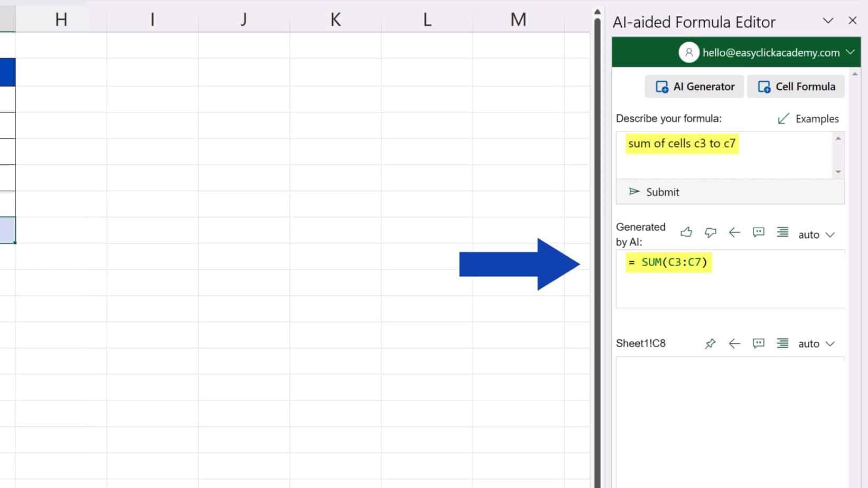Click the text-format icon next to the AI auto dropdown
The height and width of the screenshot is (488, 868).
pos(782,232)
